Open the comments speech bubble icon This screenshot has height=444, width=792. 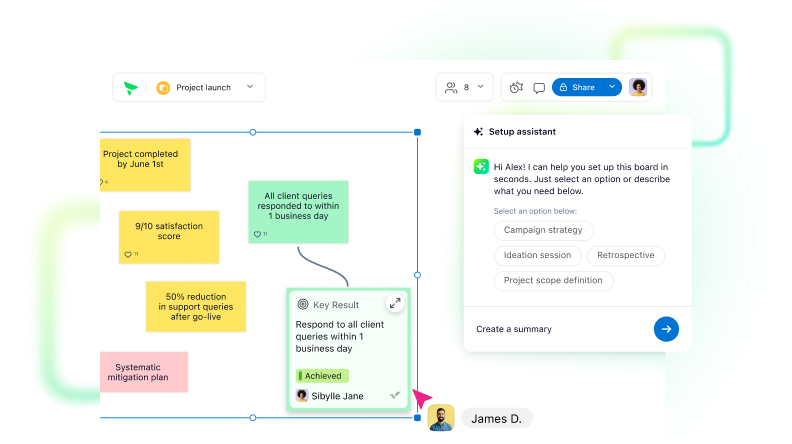coord(539,88)
